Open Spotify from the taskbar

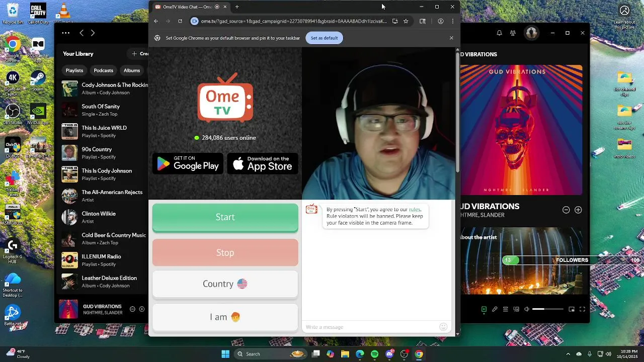tap(375, 354)
